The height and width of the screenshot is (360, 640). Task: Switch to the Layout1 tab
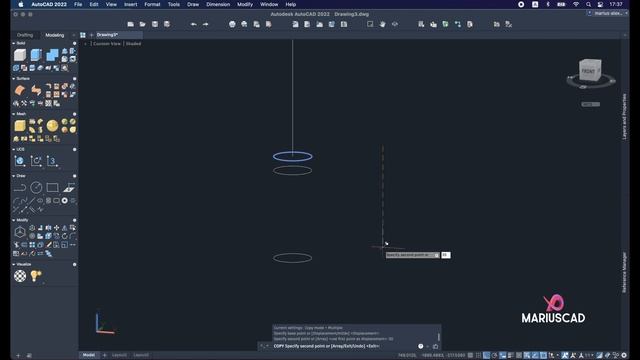coord(120,355)
